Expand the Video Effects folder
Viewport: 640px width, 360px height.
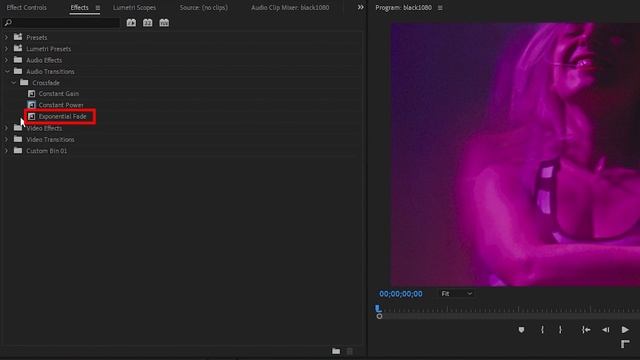click(6, 128)
